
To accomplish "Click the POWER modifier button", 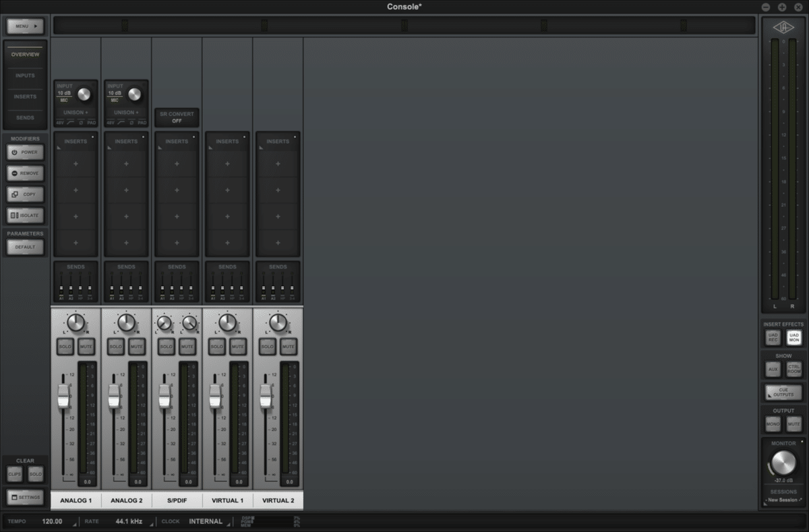I will (26, 152).
